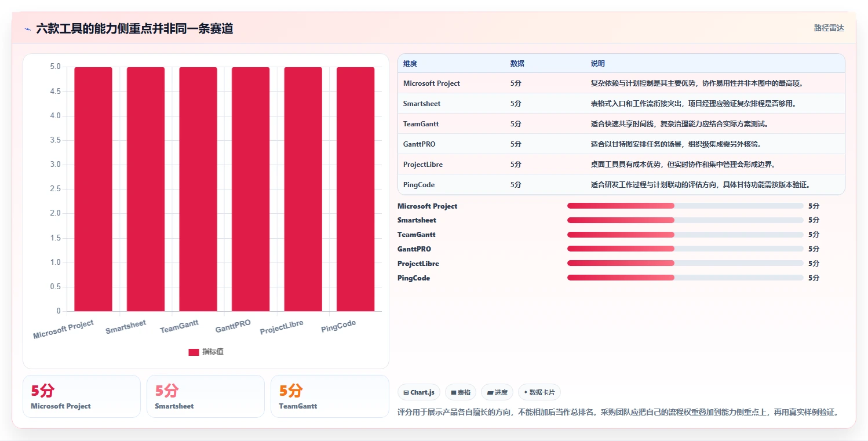Click the description text in Smartsheet row
868x441 pixels.
tap(693, 104)
